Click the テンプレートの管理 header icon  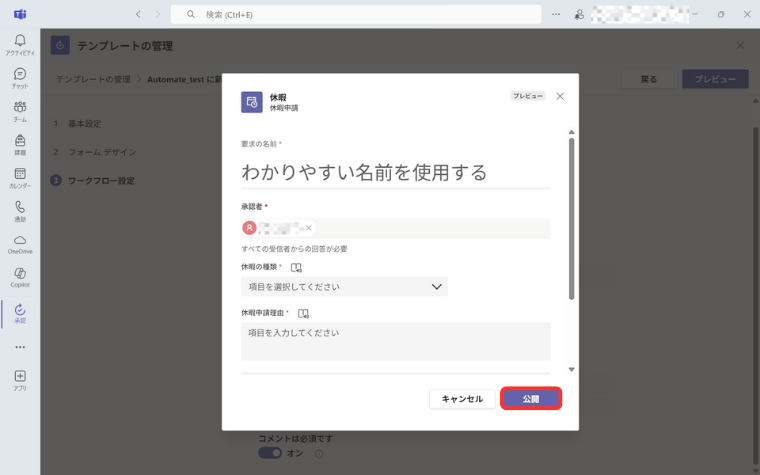click(x=60, y=45)
